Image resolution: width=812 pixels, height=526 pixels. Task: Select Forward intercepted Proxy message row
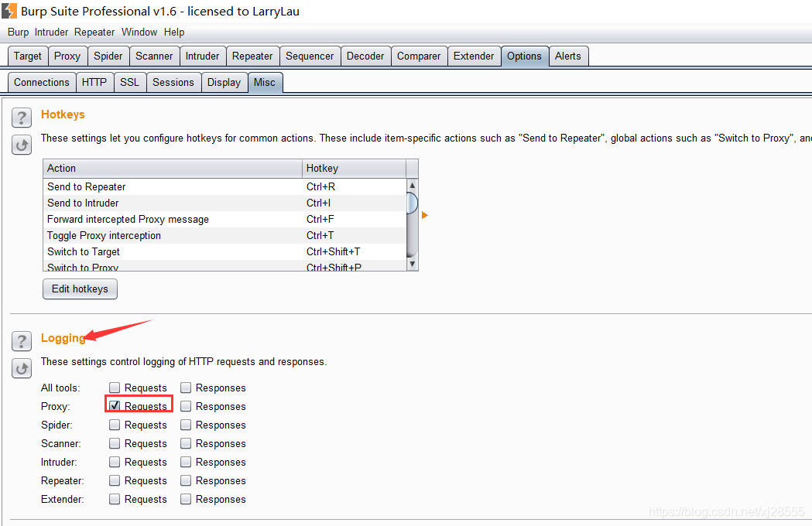224,219
